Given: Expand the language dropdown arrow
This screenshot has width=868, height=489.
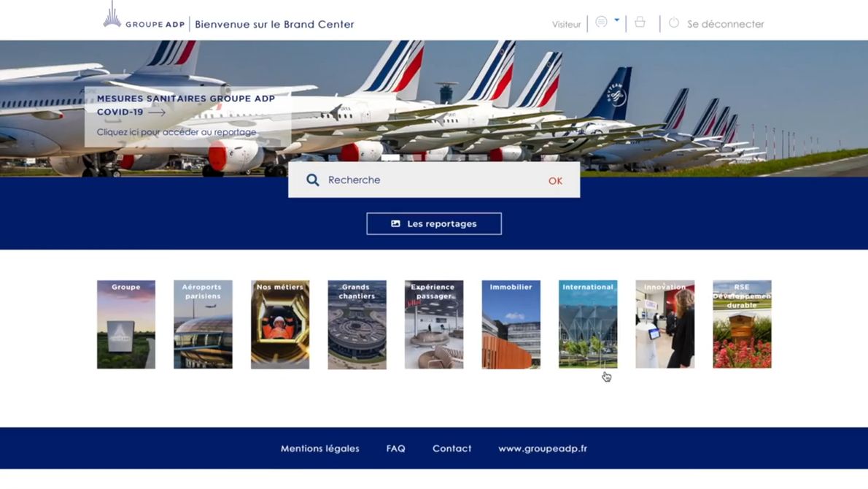Looking at the screenshot, I should click(616, 20).
